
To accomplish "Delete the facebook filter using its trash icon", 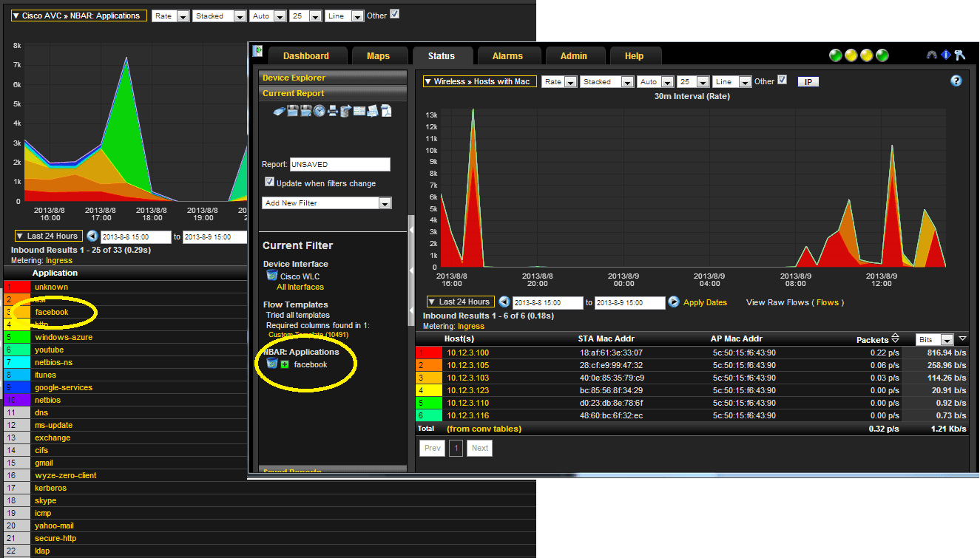I will click(x=272, y=364).
